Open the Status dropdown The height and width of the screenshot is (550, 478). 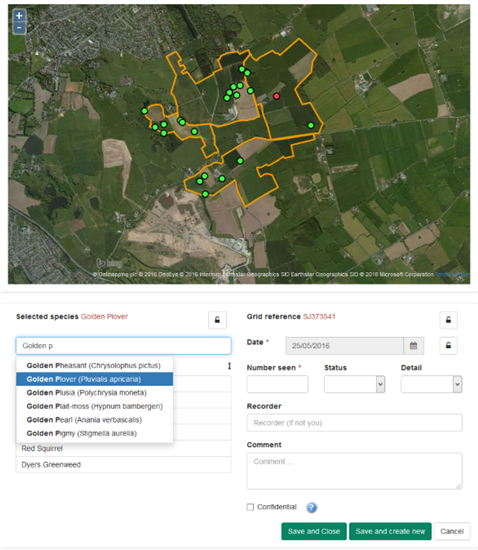coord(355,384)
